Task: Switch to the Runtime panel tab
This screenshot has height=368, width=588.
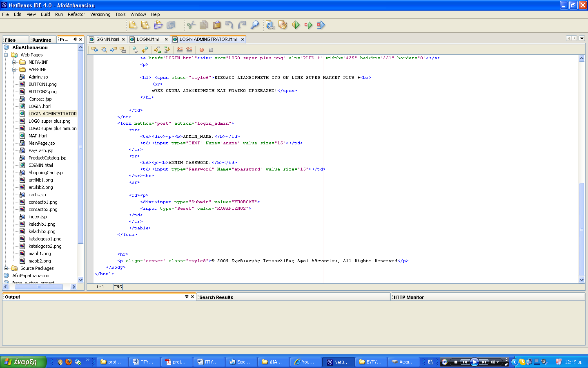Action: coord(42,40)
